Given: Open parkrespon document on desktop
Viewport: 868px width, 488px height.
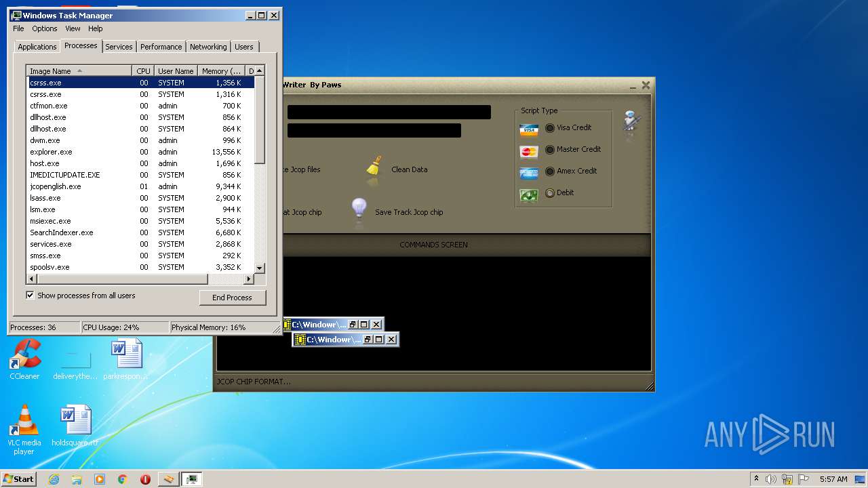Looking at the screenshot, I should [126, 359].
